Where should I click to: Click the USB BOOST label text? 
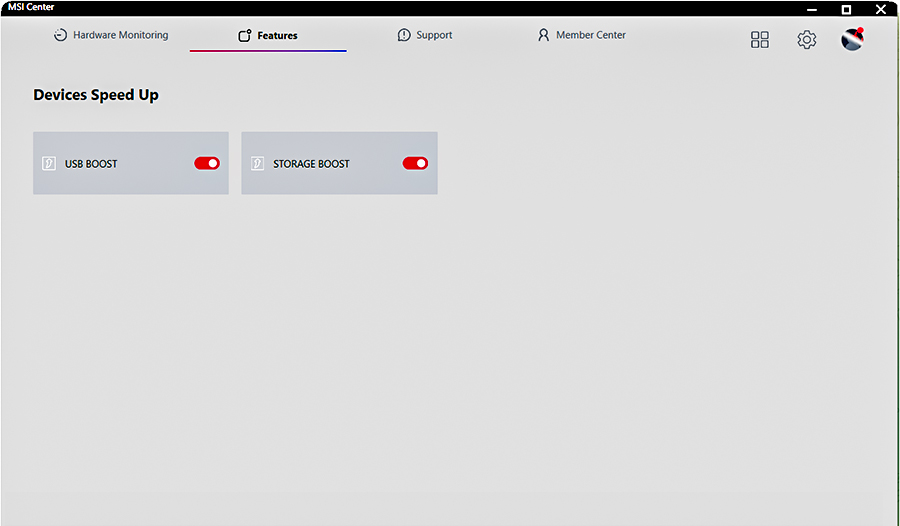tap(91, 164)
